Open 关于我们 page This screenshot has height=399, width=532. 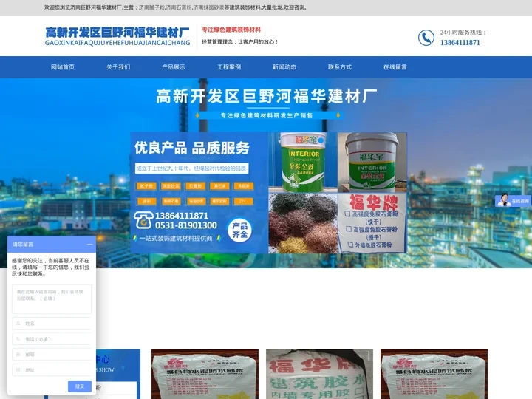(118, 66)
